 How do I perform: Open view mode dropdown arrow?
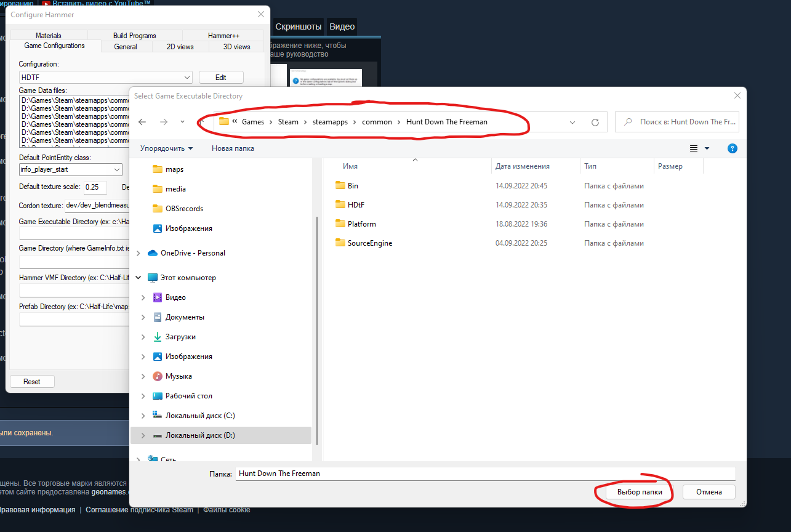click(707, 148)
